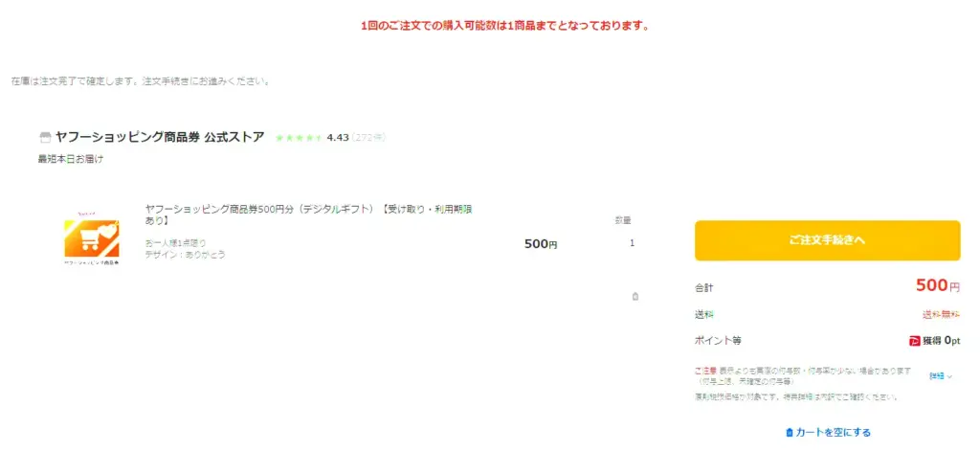Click the 合計 label
This screenshot has height=474, width=980.
pos(703,288)
